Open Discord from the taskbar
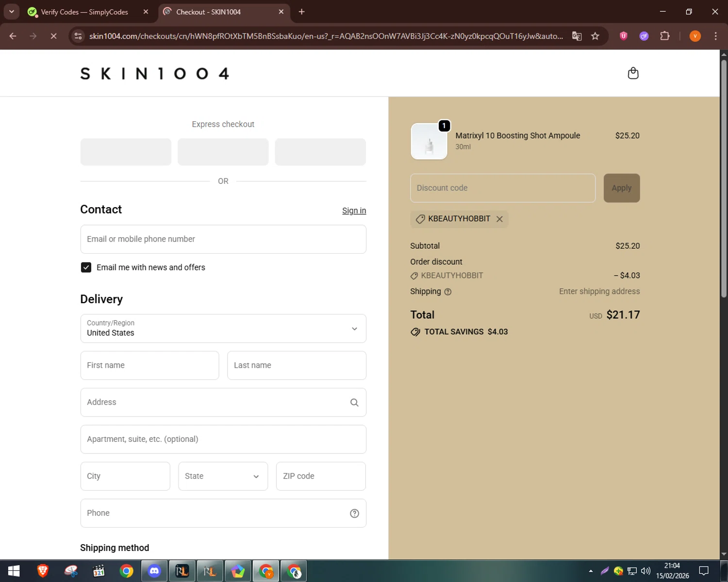This screenshot has width=728, height=582. [154, 571]
